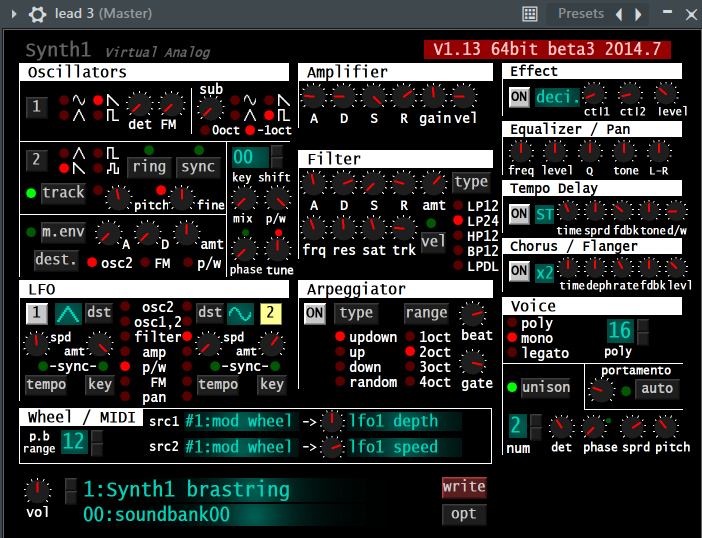Open the Presets menu
This screenshot has height=538, width=702.
coord(581,14)
